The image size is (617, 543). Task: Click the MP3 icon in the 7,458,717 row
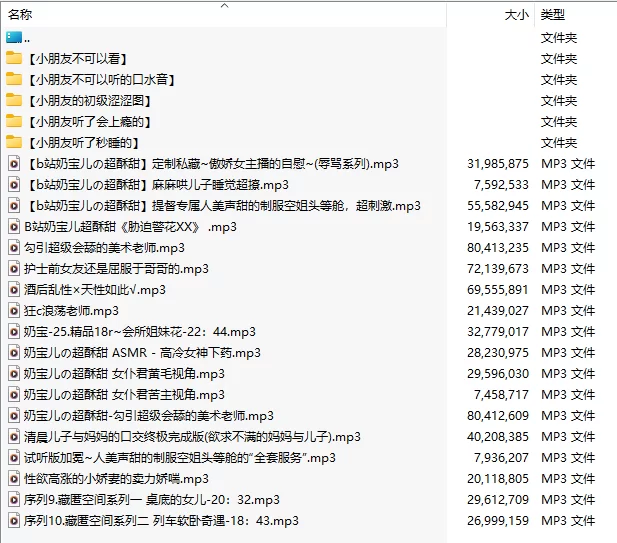click(14, 395)
